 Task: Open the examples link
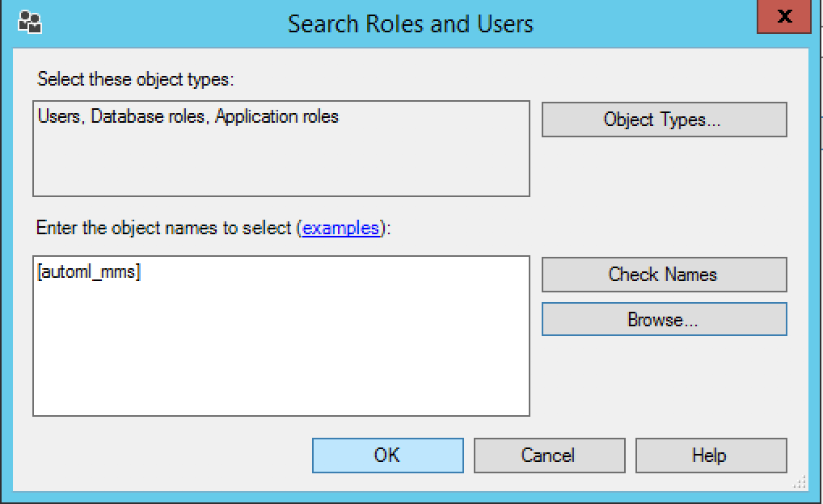(x=340, y=228)
